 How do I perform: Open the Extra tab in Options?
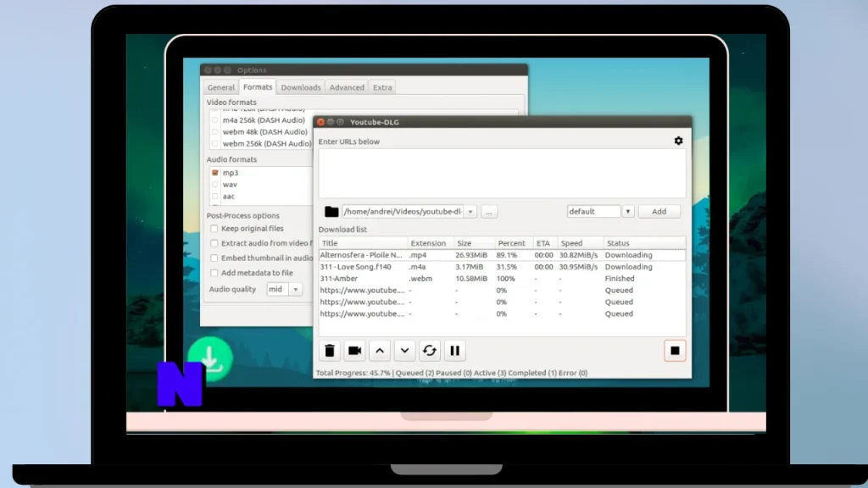[382, 87]
